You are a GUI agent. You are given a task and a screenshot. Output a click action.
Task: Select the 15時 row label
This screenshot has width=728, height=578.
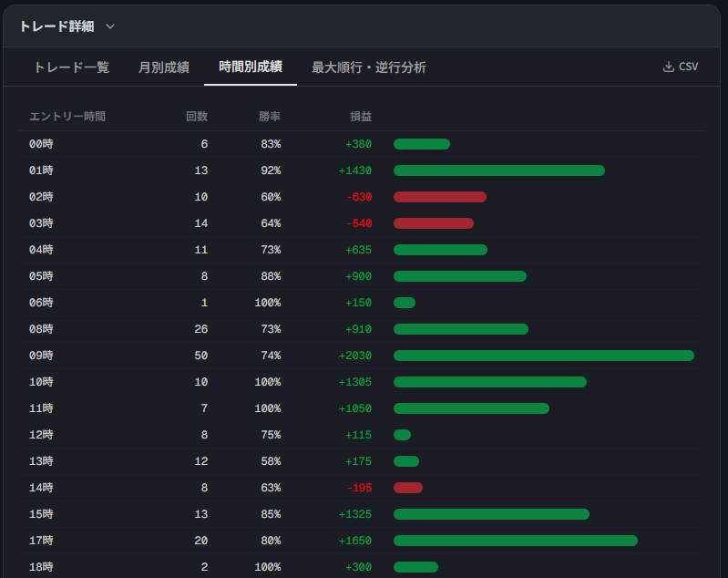click(x=41, y=515)
